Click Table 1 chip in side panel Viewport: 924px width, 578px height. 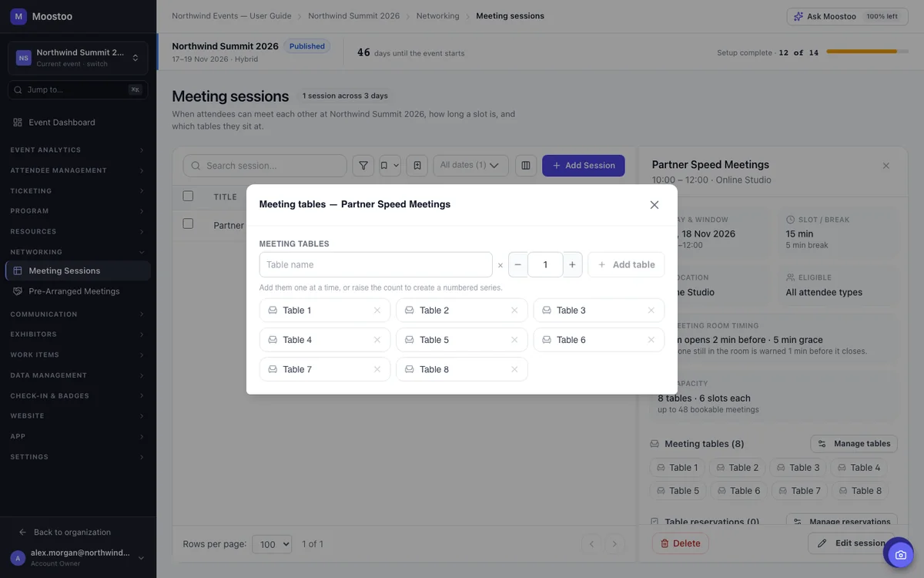pos(677,468)
